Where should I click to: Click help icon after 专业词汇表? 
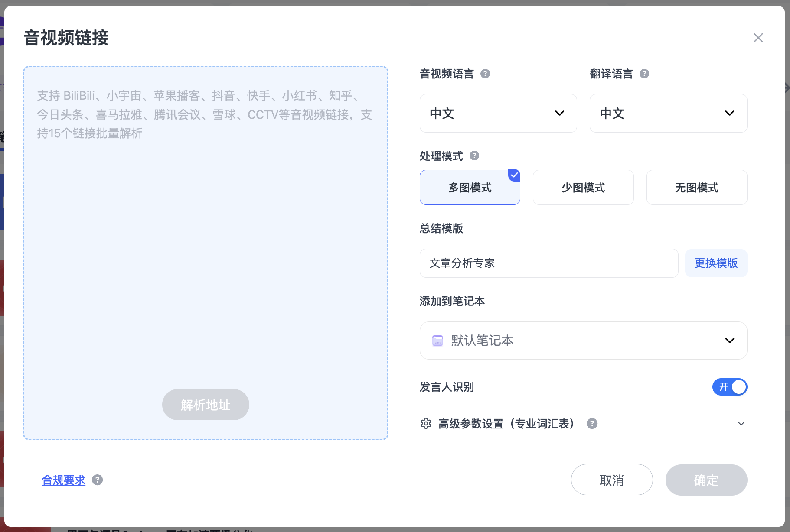(592, 423)
